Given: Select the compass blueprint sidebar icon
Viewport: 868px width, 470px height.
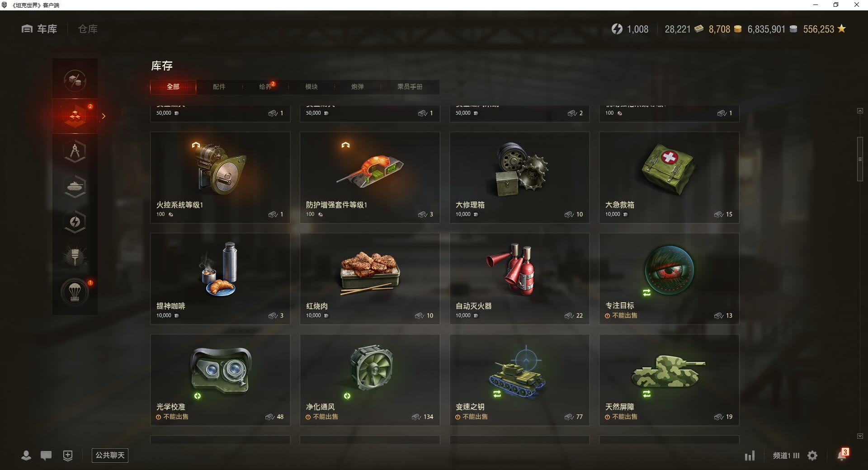Looking at the screenshot, I should tap(75, 151).
